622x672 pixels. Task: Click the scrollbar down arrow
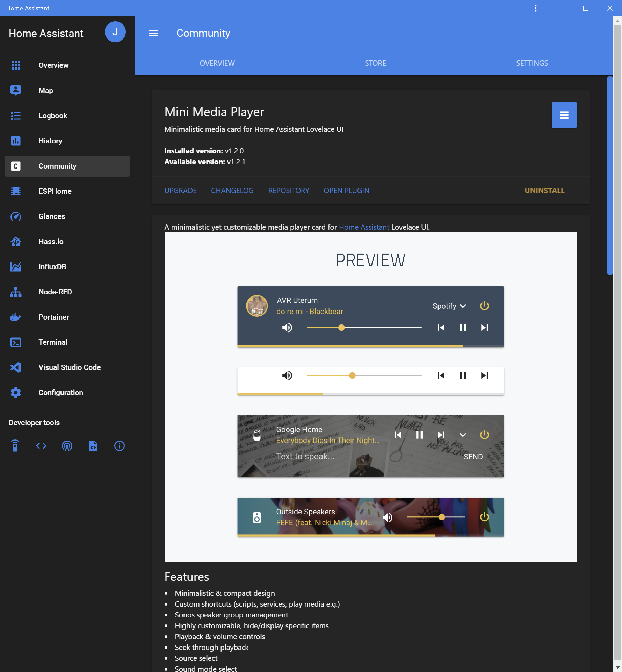point(617,667)
